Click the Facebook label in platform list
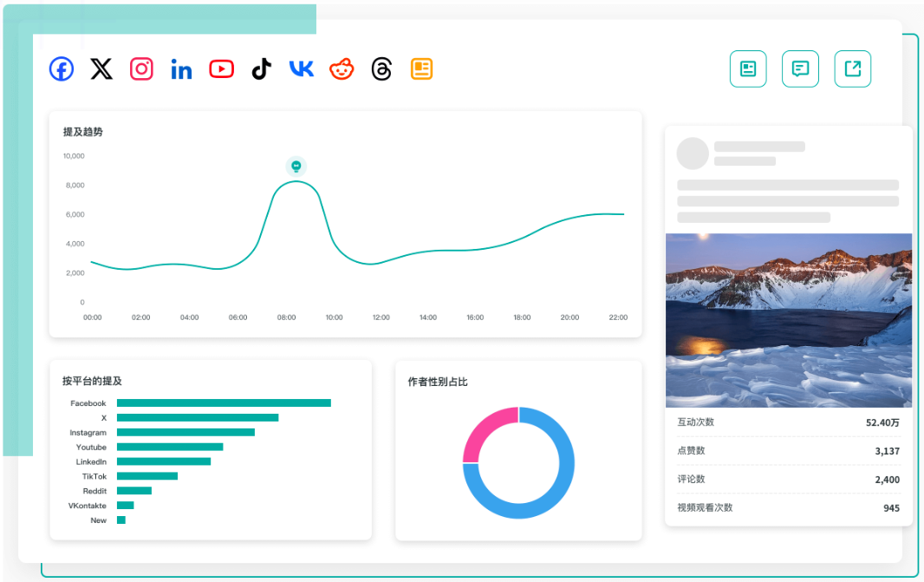 tap(88, 403)
